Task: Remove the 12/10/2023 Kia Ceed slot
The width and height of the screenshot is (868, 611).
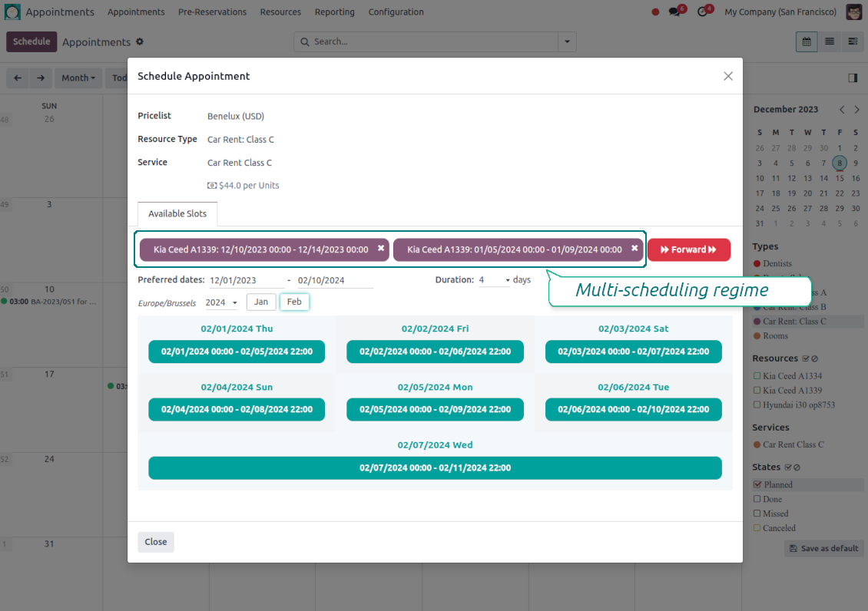Action: click(381, 249)
